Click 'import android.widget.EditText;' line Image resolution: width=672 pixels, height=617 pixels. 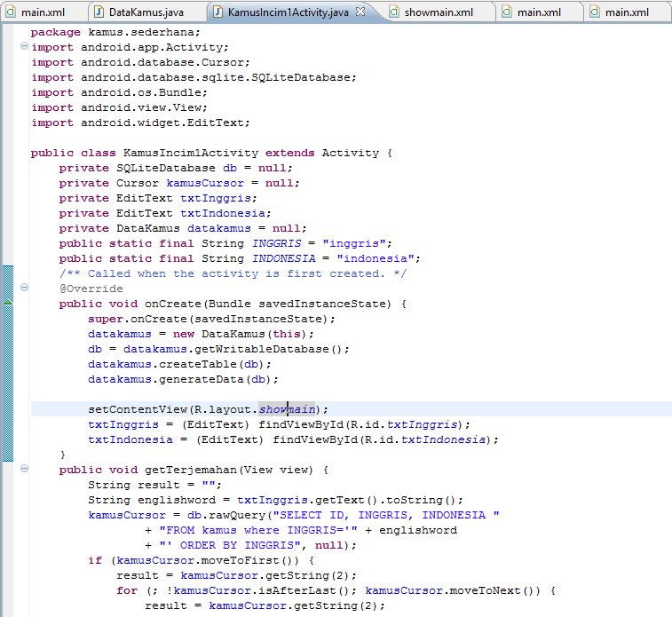[140, 123]
